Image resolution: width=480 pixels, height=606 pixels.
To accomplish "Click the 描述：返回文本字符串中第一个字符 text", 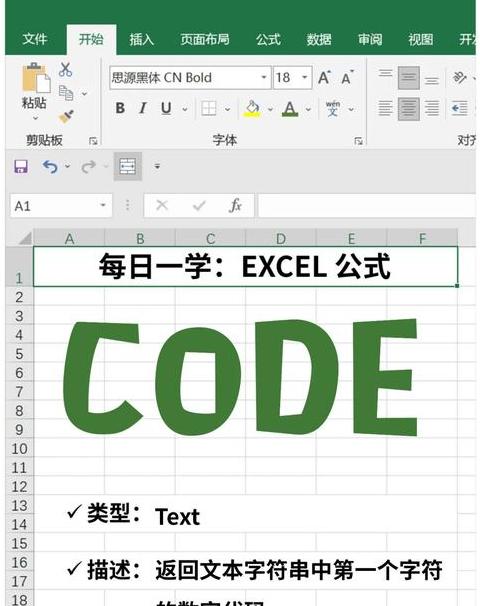I will click(x=255, y=570).
